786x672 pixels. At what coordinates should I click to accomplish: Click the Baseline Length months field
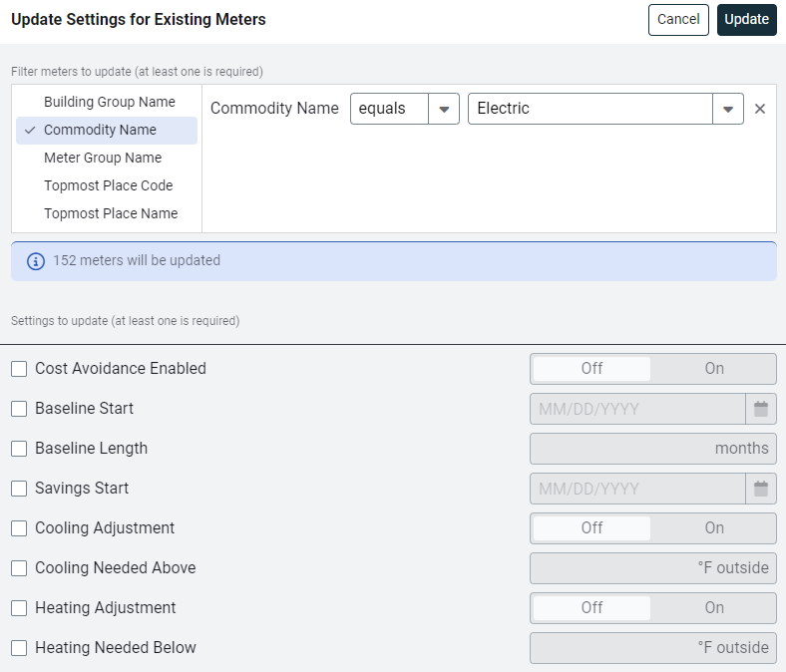(x=653, y=449)
